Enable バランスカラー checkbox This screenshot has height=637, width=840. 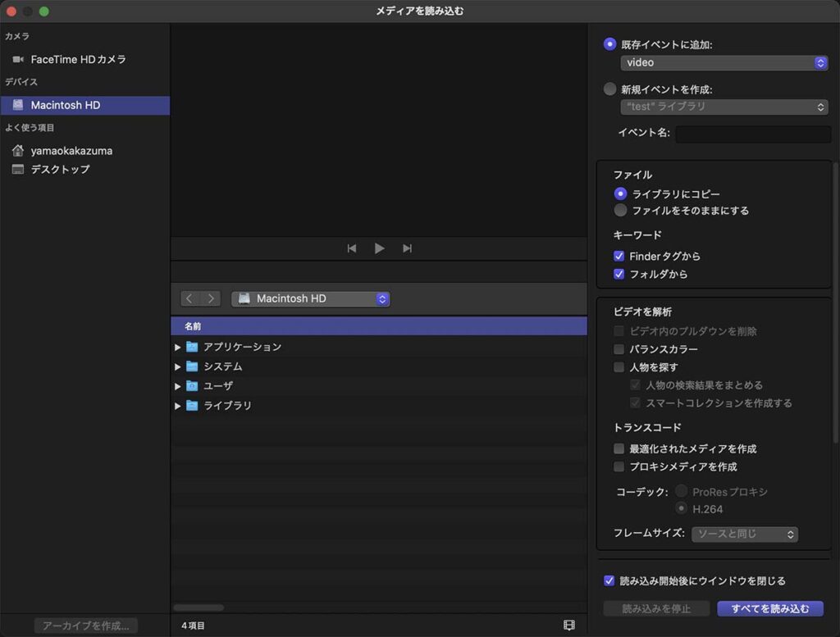[x=619, y=349]
